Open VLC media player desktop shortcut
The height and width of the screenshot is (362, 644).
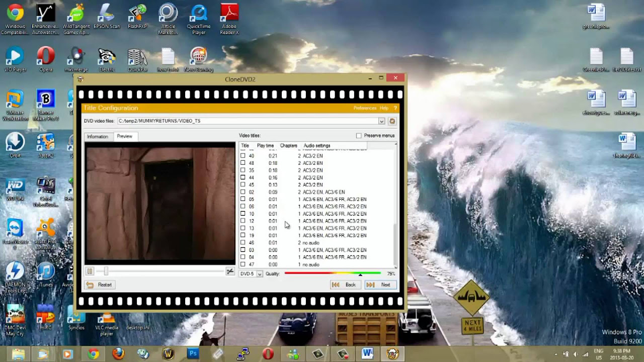[x=107, y=324]
